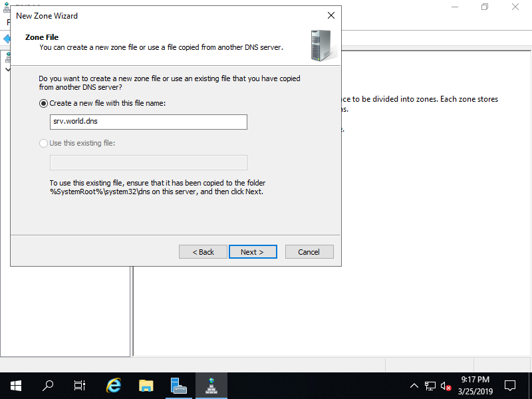The width and height of the screenshot is (532, 399).
Task: Click the muted volume tray icon
Action: pos(446,386)
